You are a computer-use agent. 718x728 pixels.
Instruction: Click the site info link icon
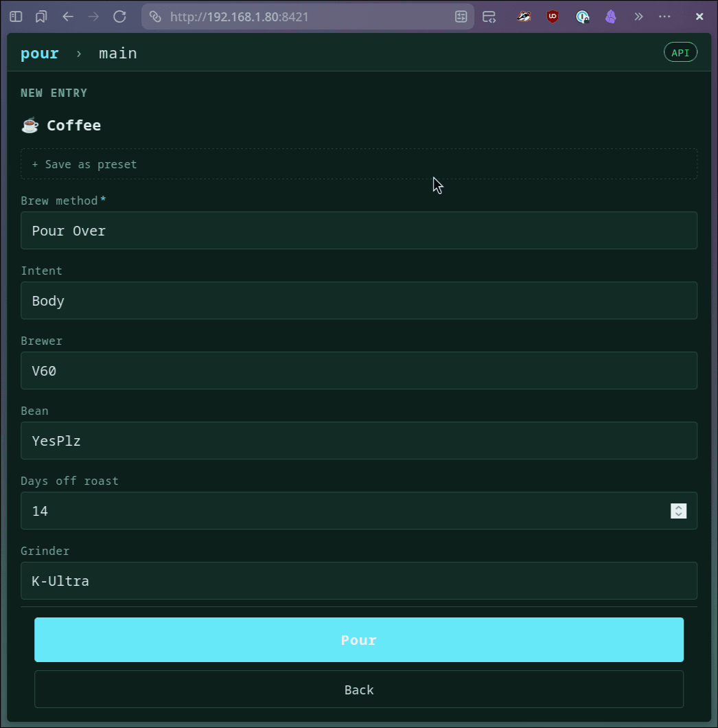point(155,16)
